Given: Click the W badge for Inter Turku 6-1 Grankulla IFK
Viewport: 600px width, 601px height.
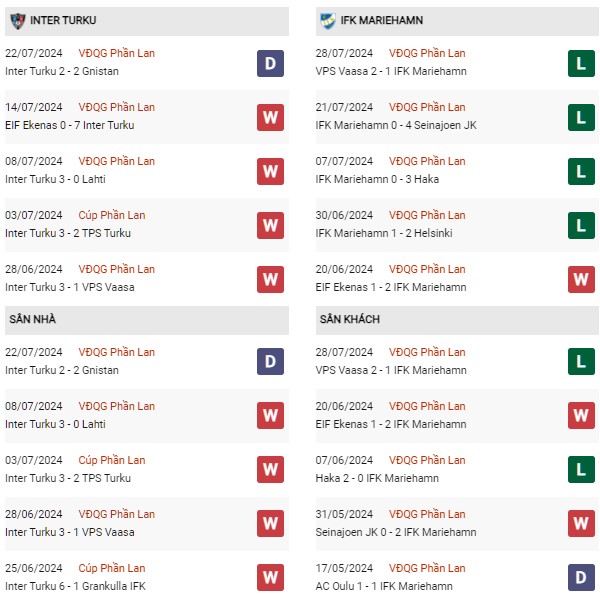Looking at the screenshot, I should (x=270, y=577).
